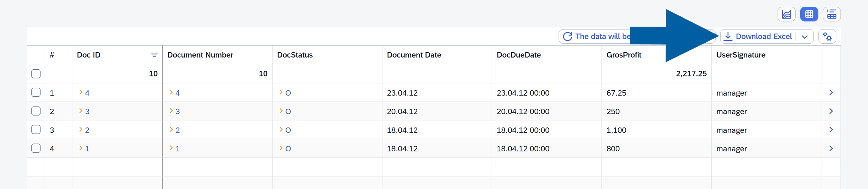Select the grid table view icon
The height and width of the screenshot is (189, 868).
[x=809, y=15]
